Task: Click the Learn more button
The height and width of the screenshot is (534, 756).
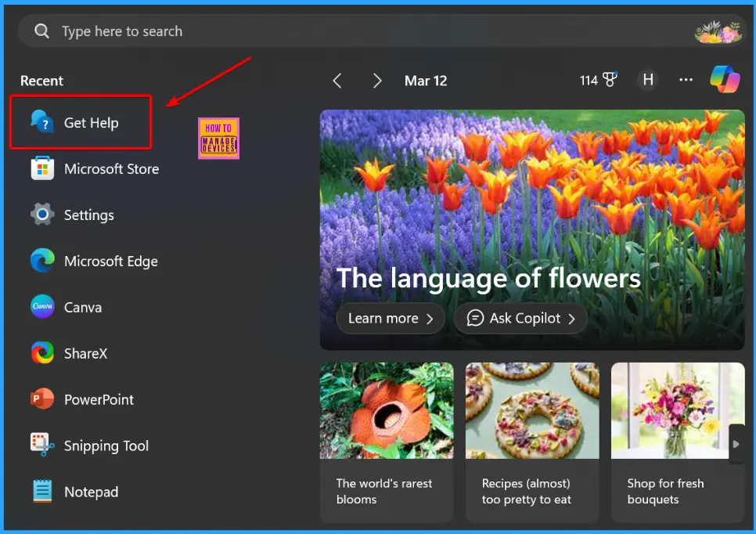Action: coord(390,318)
